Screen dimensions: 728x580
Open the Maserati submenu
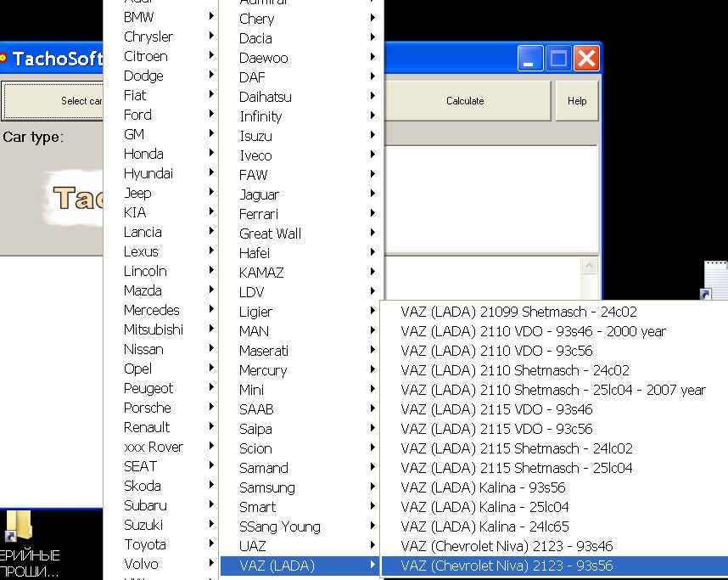click(x=300, y=351)
